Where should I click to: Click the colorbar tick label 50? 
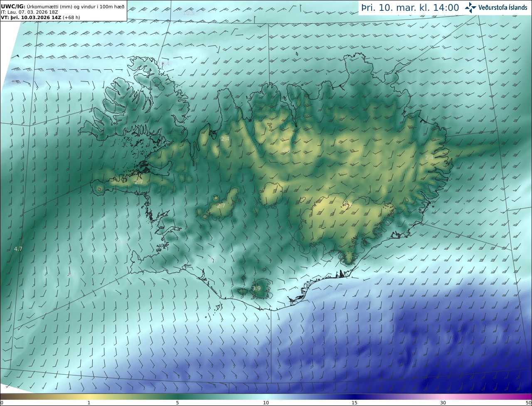click(x=528, y=403)
